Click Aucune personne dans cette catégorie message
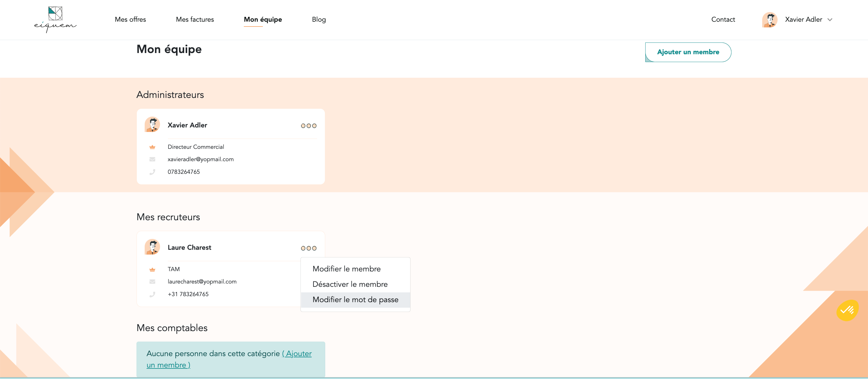The width and height of the screenshot is (868, 379). click(213, 353)
